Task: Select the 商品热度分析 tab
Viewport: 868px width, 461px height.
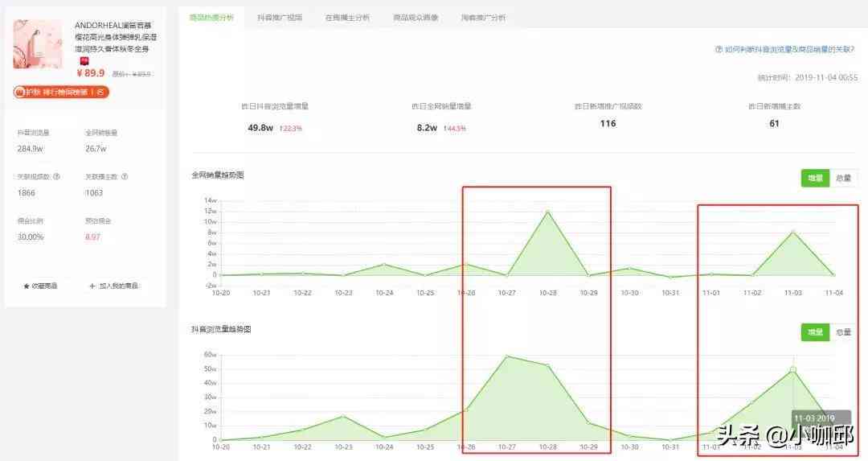Action: 211,18
